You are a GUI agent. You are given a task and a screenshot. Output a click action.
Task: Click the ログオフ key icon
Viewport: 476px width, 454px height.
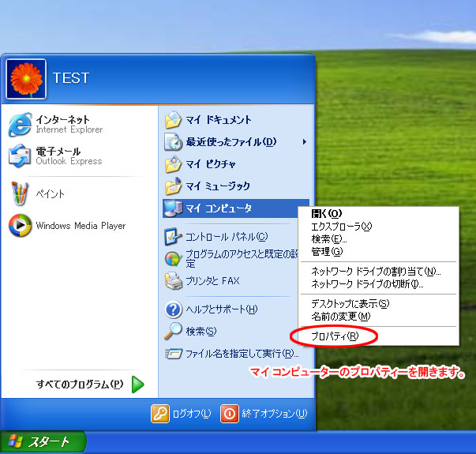tap(160, 413)
